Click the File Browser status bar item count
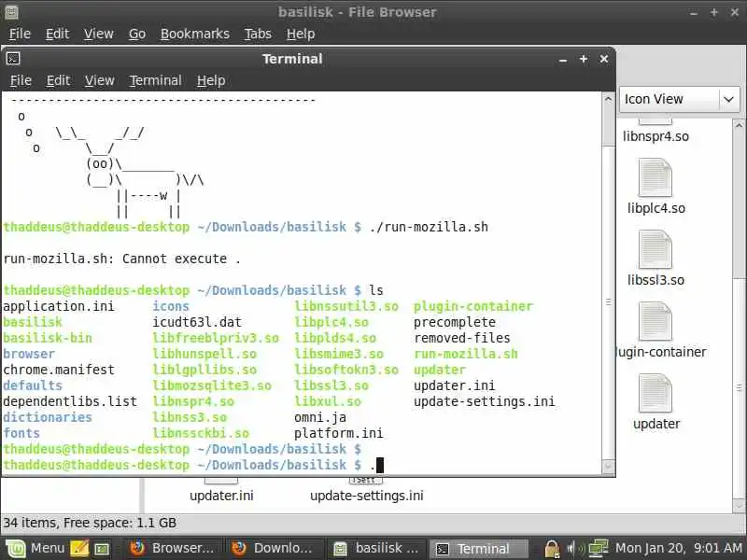This screenshot has width=747, height=560. pyautogui.click(x=90, y=523)
